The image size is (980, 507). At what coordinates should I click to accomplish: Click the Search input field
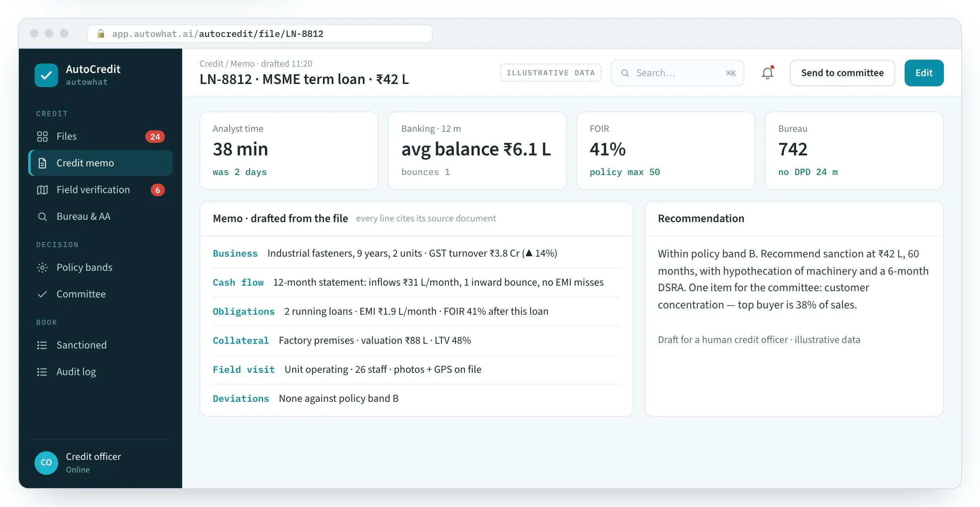coord(677,73)
